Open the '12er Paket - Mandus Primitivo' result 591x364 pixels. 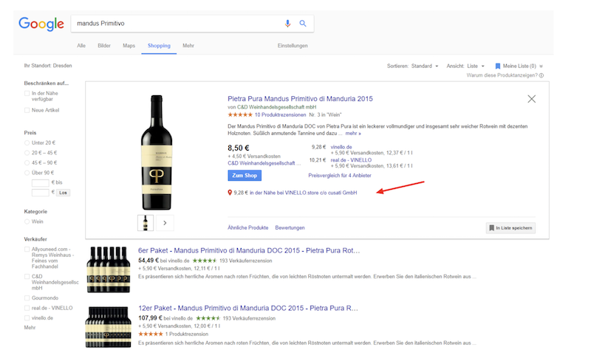pos(248,308)
